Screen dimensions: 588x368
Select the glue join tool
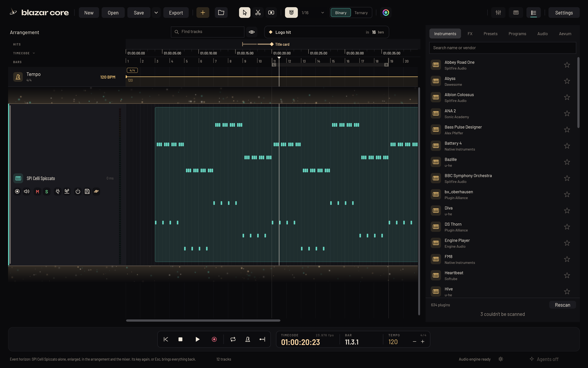(x=271, y=13)
